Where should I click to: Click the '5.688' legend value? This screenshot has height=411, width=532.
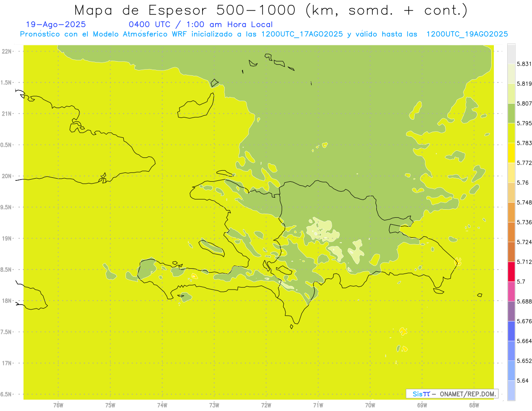tap(524, 301)
